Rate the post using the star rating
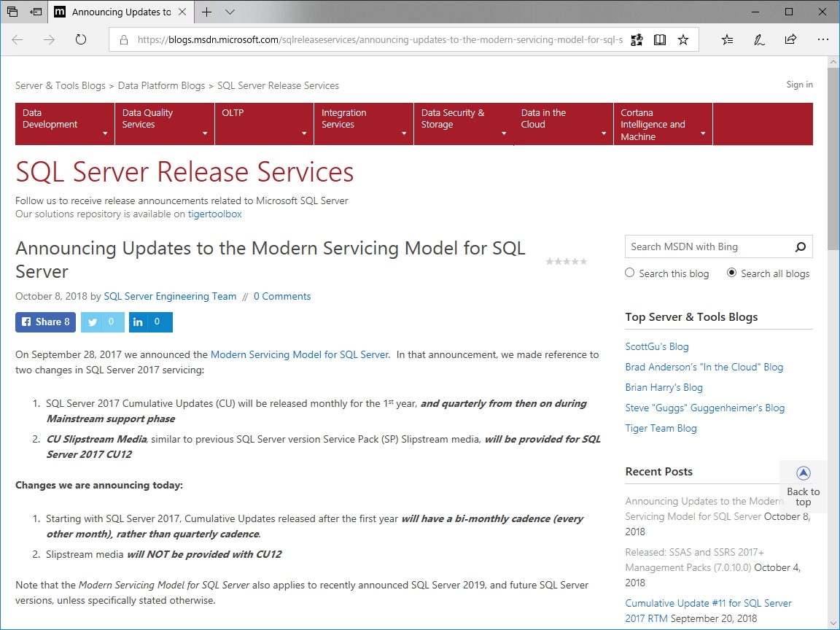Image resolution: width=840 pixels, height=630 pixels. pos(567,260)
